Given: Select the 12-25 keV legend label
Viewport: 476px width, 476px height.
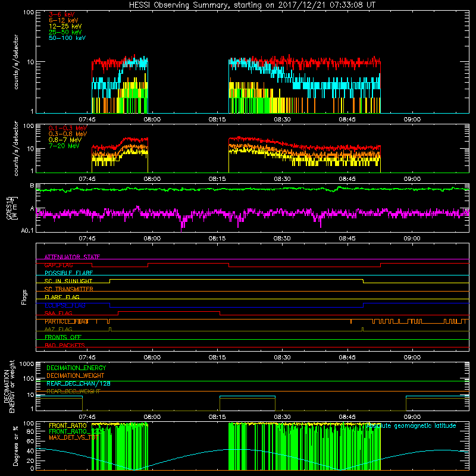Looking at the screenshot, I should [x=65, y=26].
